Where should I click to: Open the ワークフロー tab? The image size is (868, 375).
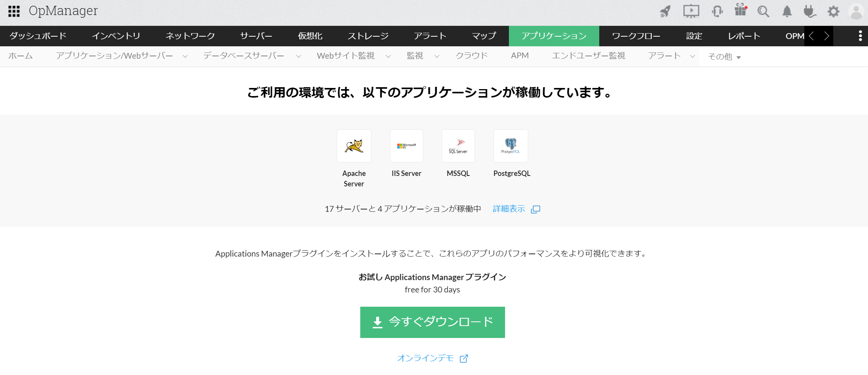click(x=636, y=36)
